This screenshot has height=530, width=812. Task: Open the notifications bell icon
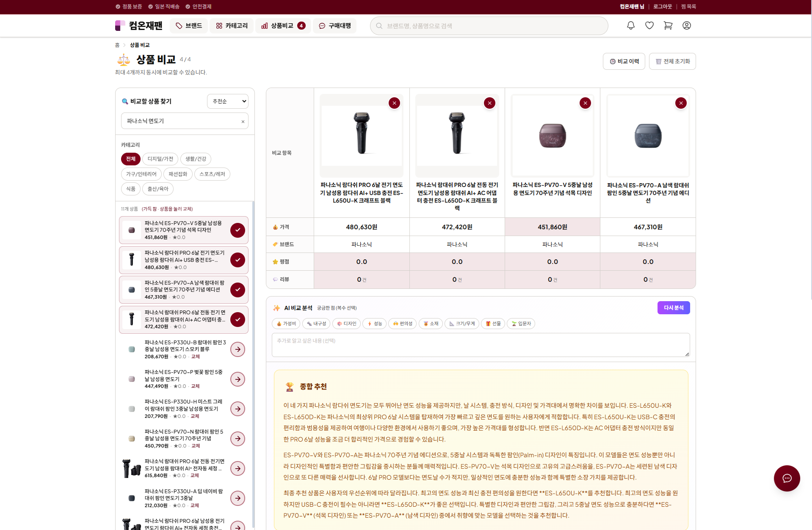tap(630, 26)
